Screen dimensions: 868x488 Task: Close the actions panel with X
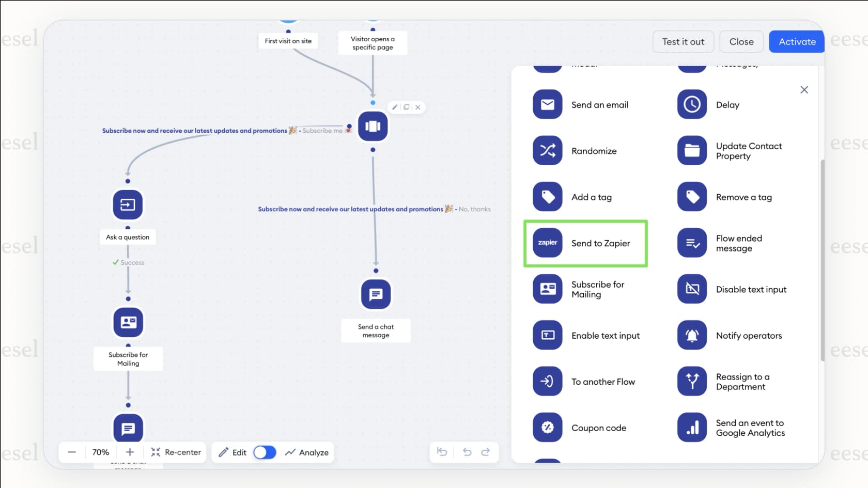(804, 90)
